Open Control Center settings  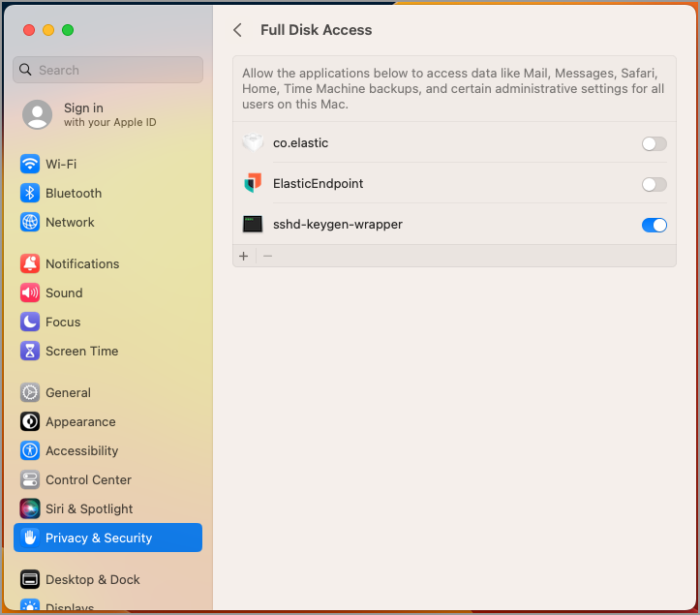(x=88, y=479)
